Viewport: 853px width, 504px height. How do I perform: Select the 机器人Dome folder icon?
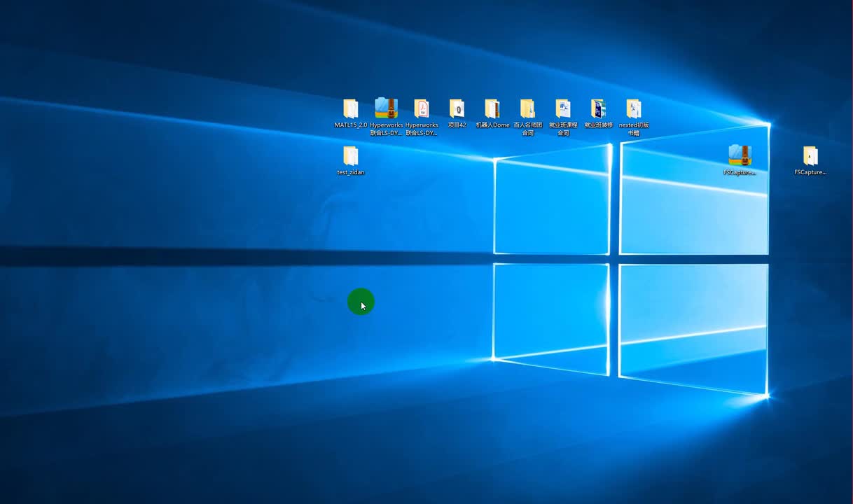(x=492, y=109)
